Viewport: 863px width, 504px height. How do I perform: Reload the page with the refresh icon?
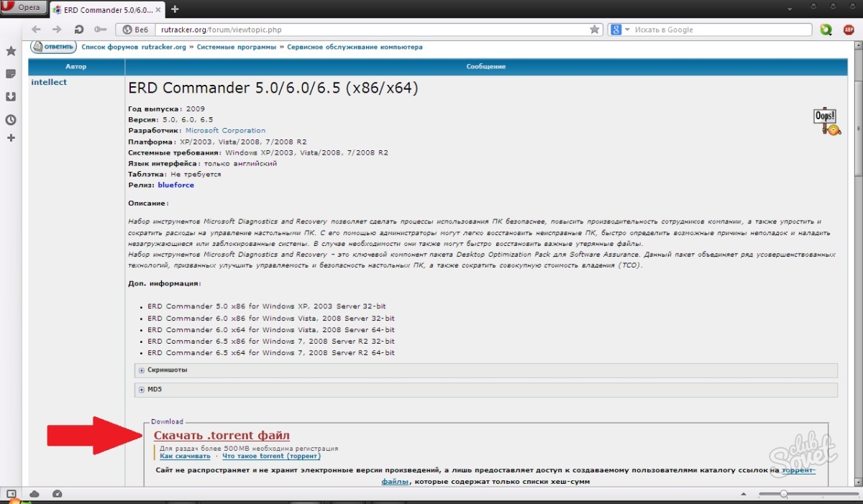click(x=78, y=29)
